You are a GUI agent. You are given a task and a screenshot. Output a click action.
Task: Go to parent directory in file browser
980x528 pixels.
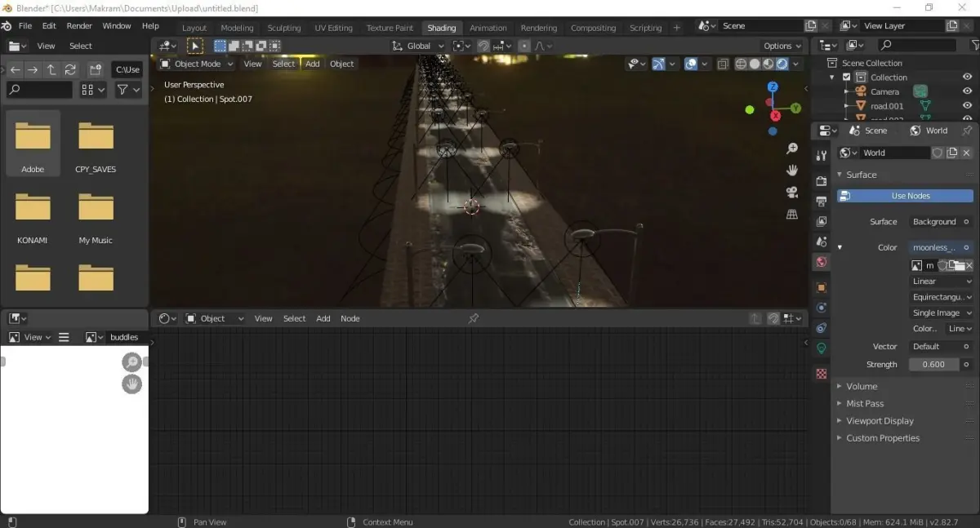pos(51,69)
